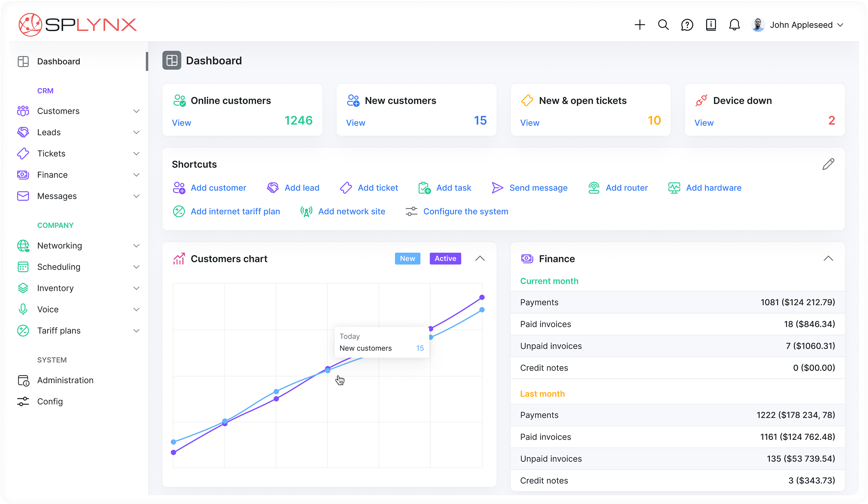Click the Add router shortcut

click(x=626, y=188)
